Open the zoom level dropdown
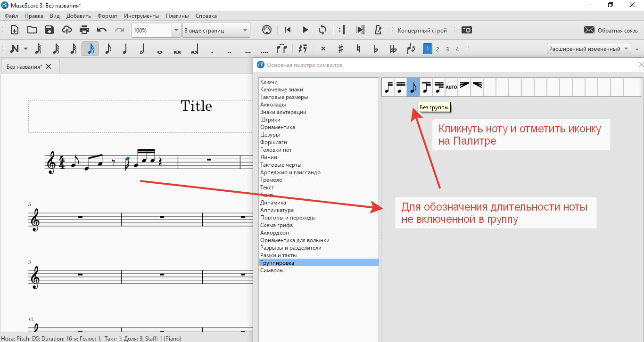Screen dimensions: 644x342 [176, 30]
